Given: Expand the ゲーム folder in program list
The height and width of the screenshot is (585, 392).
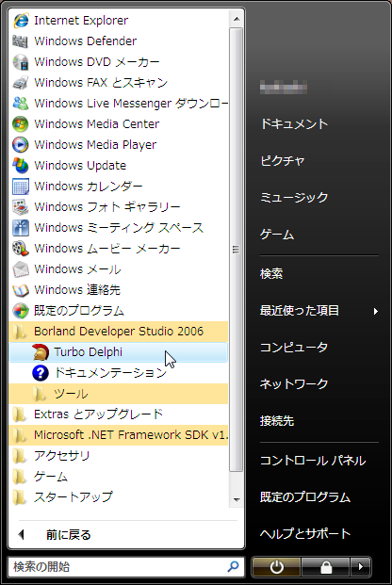Looking at the screenshot, I should point(119,477).
